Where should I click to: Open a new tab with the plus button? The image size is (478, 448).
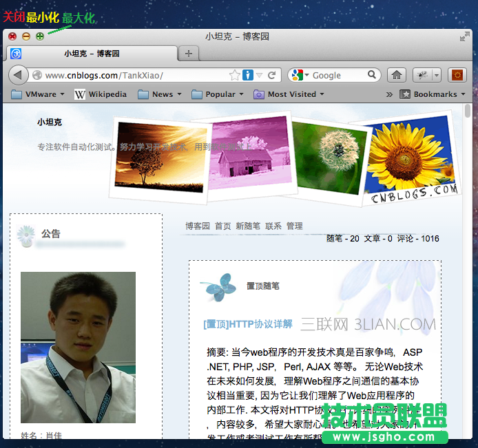point(189,54)
